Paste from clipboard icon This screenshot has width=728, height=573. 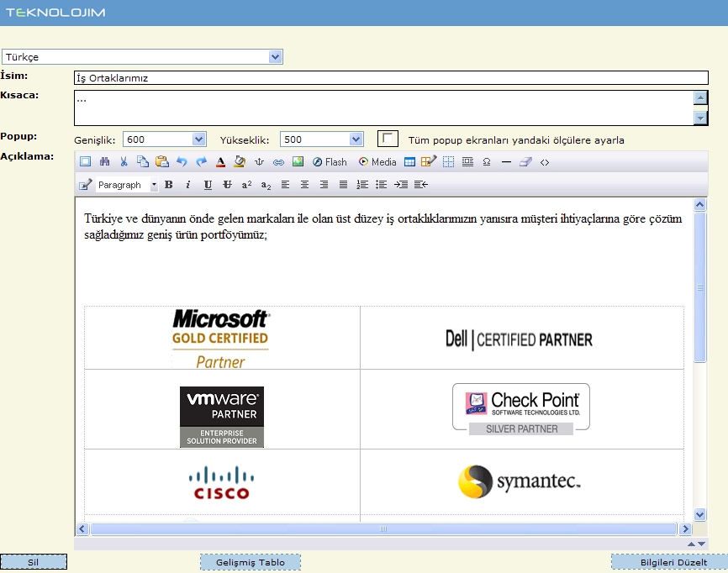pos(162,162)
